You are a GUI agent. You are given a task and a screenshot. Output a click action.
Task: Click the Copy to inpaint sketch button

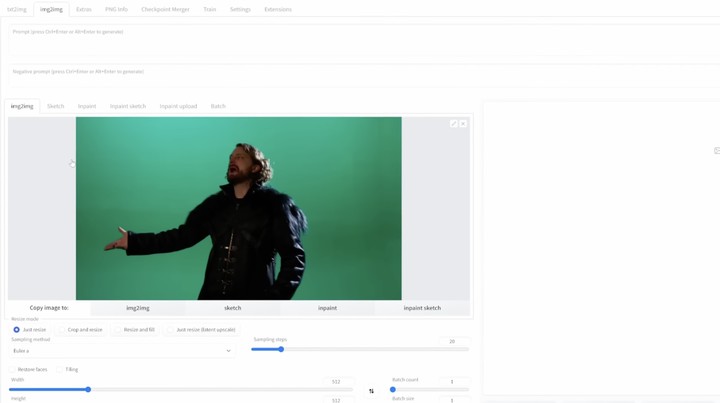point(422,308)
